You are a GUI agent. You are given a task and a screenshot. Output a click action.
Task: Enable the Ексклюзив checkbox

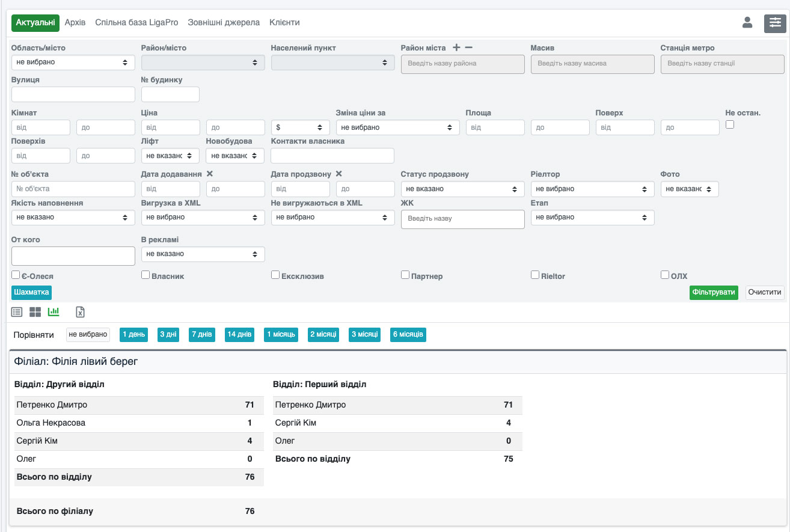tap(275, 275)
